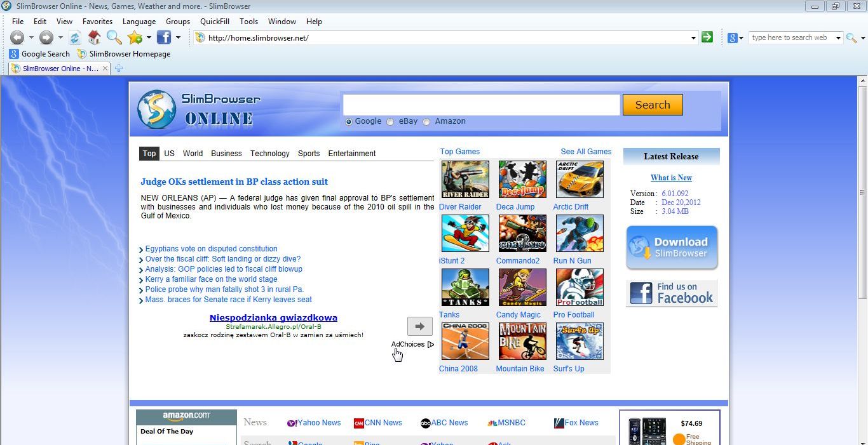Expand the web search box history dropdown
Image resolution: width=868 pixels, height=445 pixels.
click(x=838, y=38)
